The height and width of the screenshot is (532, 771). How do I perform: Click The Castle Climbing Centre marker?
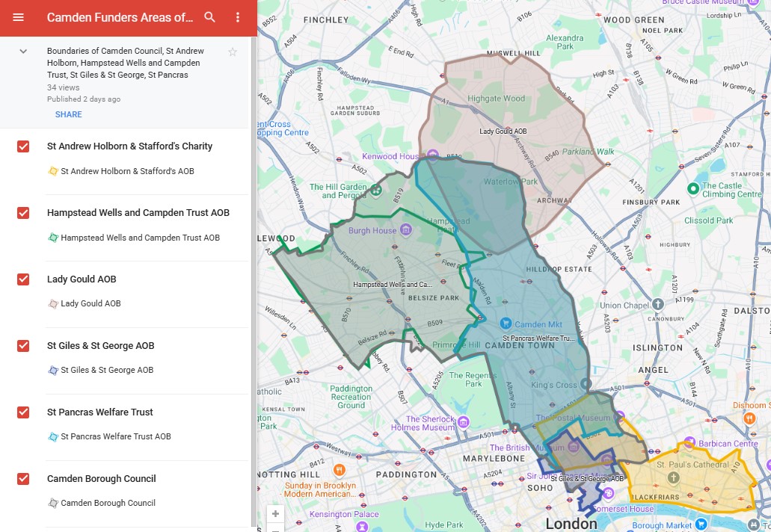coord(692,188)
